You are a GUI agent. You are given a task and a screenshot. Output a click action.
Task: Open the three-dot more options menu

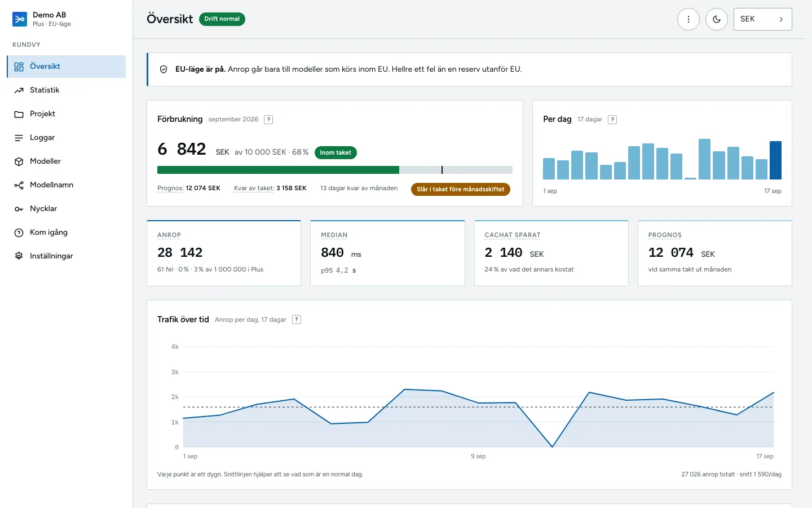(x=689, y=19)
